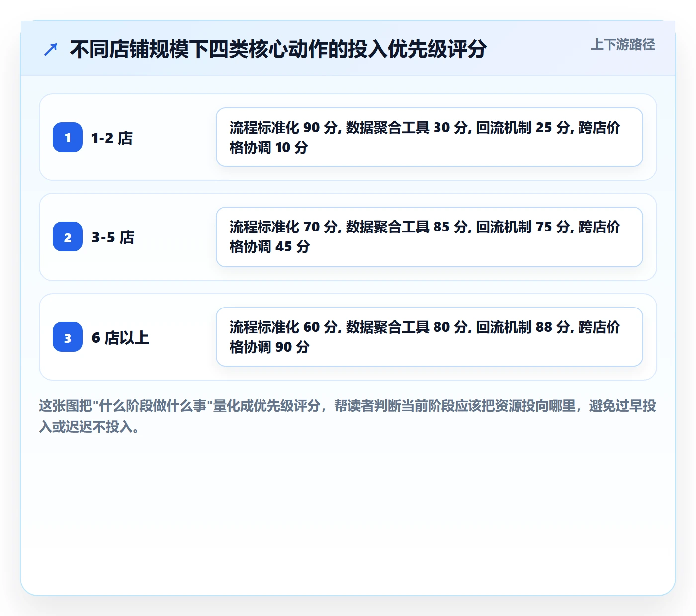Screen dimensions: 696x616
Task: Select the 3-5 店 row label
Action: (113, 237)
